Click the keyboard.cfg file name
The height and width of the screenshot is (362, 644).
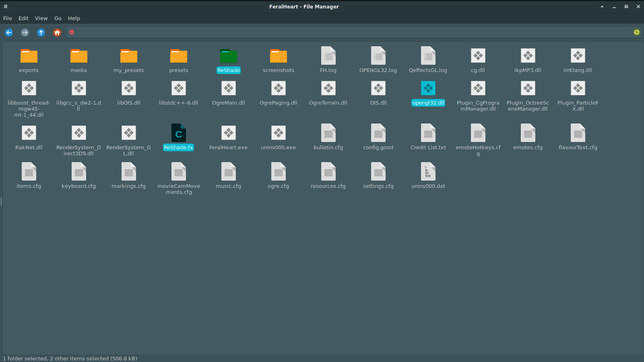pos(79,186)
